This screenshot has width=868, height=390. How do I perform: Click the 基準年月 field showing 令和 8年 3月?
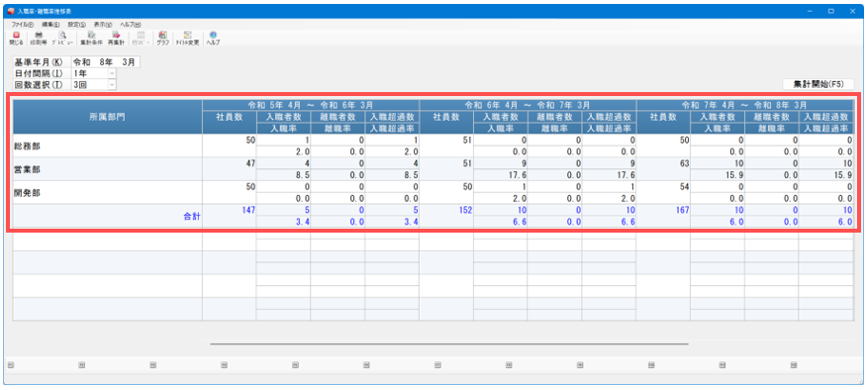[105, 62]
